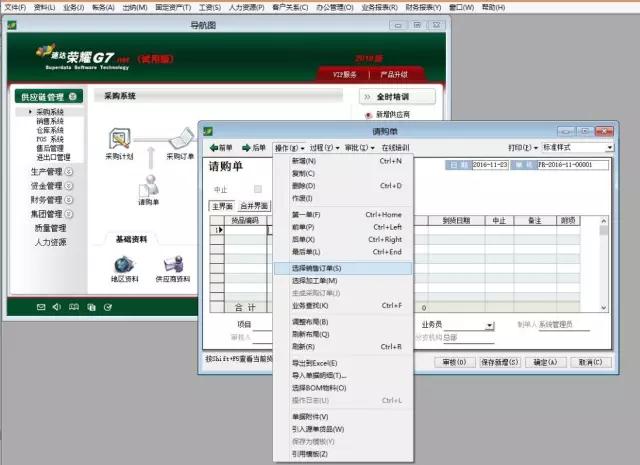Click 在线培训 in 请购单 toolbar
Screen dimensions: 640x465
point(395,148)
